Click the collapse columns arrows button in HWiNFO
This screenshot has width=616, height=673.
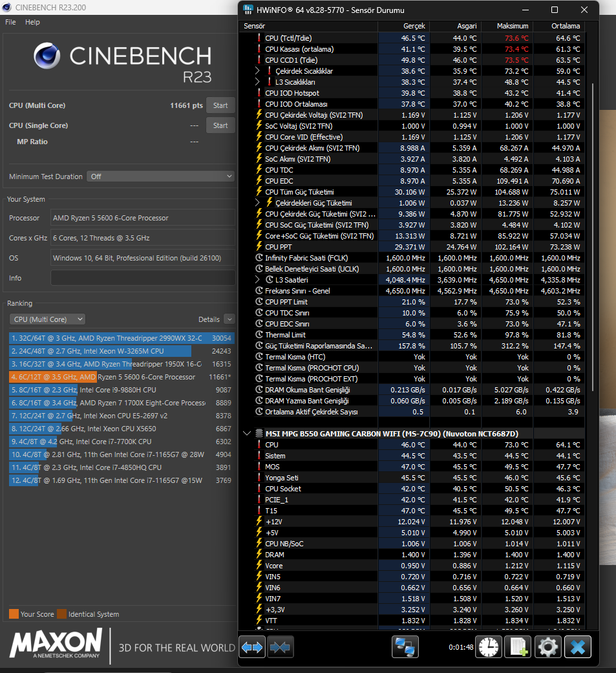pos(280,647)
